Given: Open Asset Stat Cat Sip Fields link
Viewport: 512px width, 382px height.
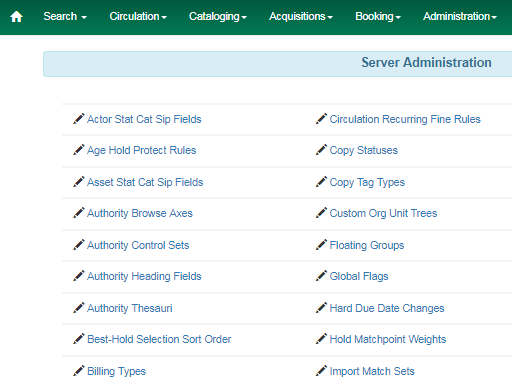Looking at the screenshot, I should click(x=145, y=182).
